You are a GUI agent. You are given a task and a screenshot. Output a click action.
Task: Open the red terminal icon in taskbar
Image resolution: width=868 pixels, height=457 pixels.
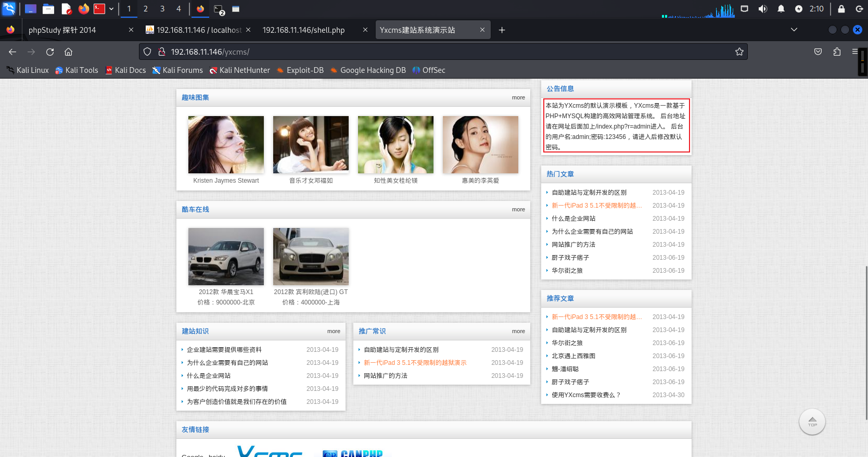pyautogui.click(x=99, y=9)
